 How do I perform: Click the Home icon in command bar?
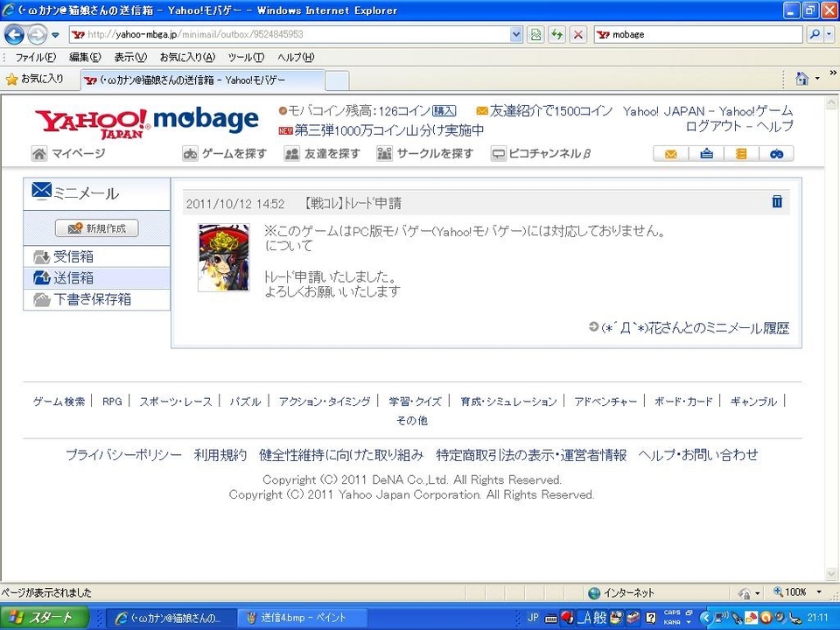pyautogui.click(x=801, y=79)
